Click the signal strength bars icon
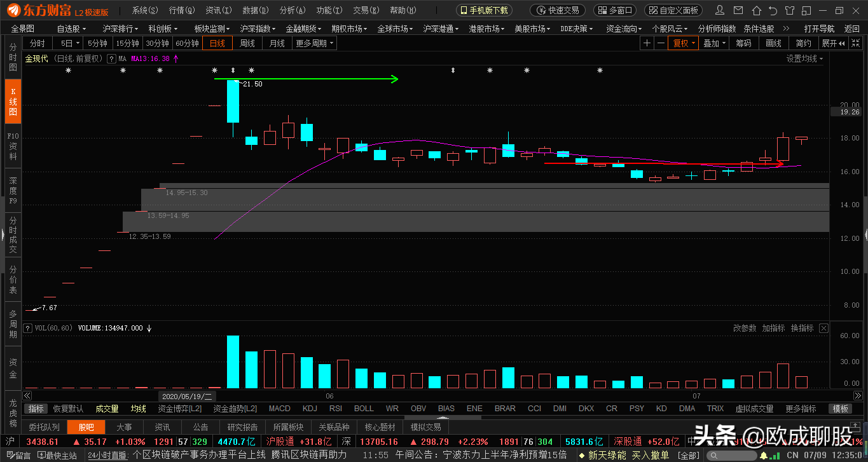868x462 pixels. coord(775,456)
